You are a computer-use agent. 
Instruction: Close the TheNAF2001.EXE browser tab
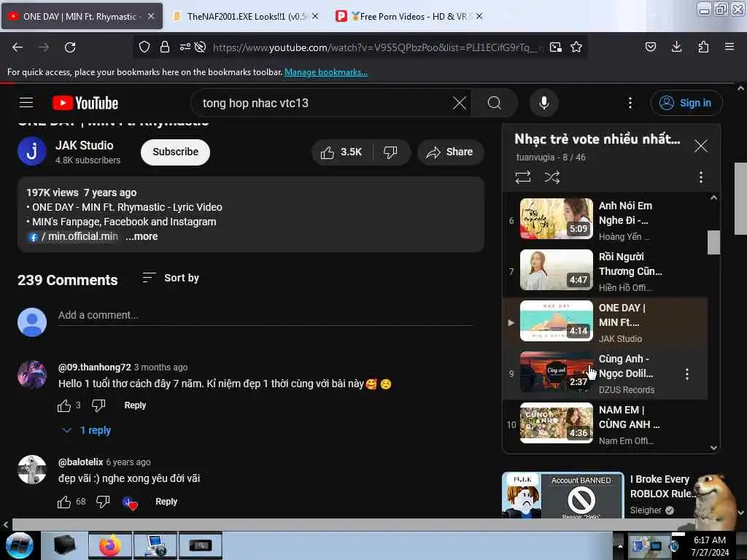click(315, 17)
